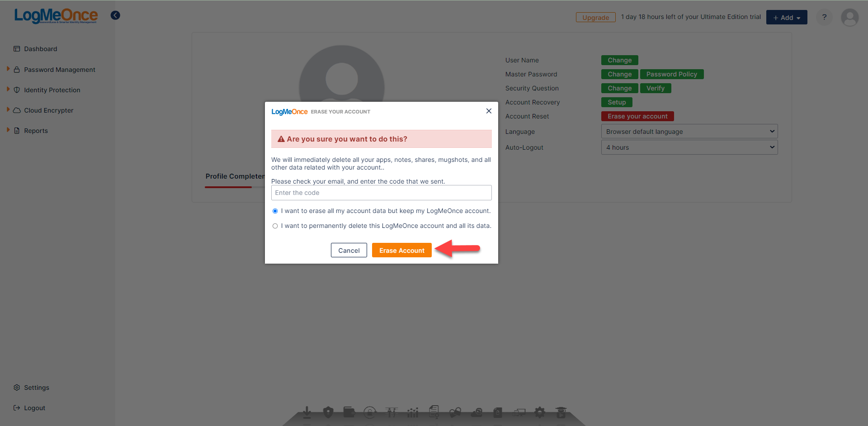The width and height of the screenshot is (868, 426).
Task: Click the Logout arrow icon
Action: coord(17,408)
